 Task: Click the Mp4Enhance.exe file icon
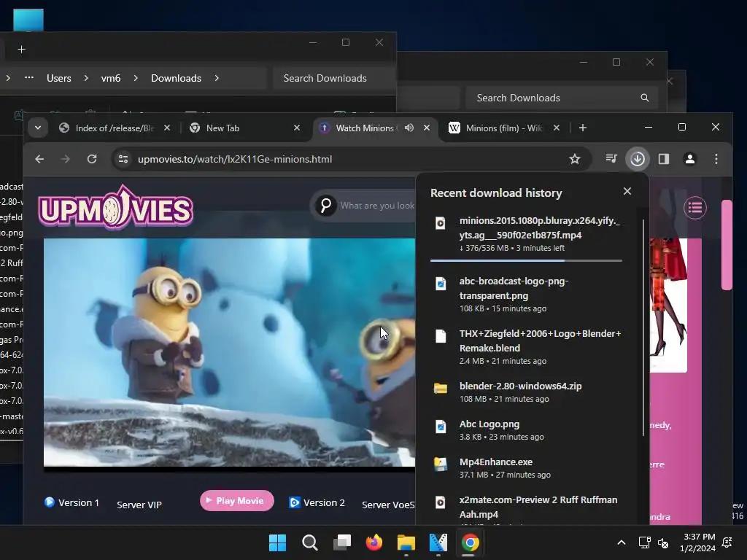coord(440,464)
